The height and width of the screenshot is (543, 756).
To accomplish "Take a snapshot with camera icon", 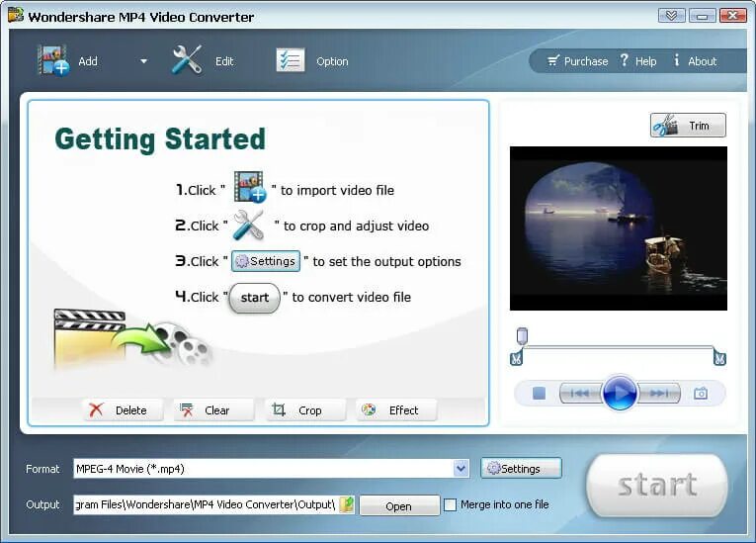I will click(701, 394).
